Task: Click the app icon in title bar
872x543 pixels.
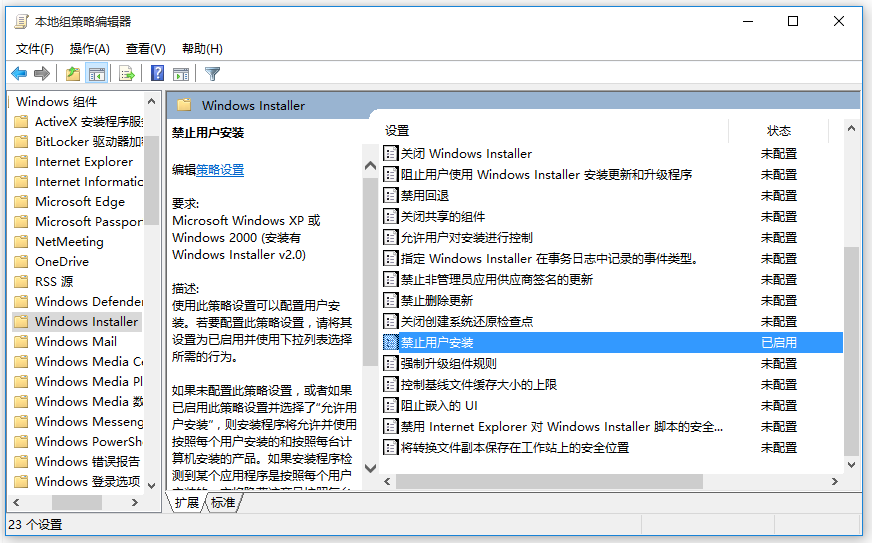Action: (22, 22)
